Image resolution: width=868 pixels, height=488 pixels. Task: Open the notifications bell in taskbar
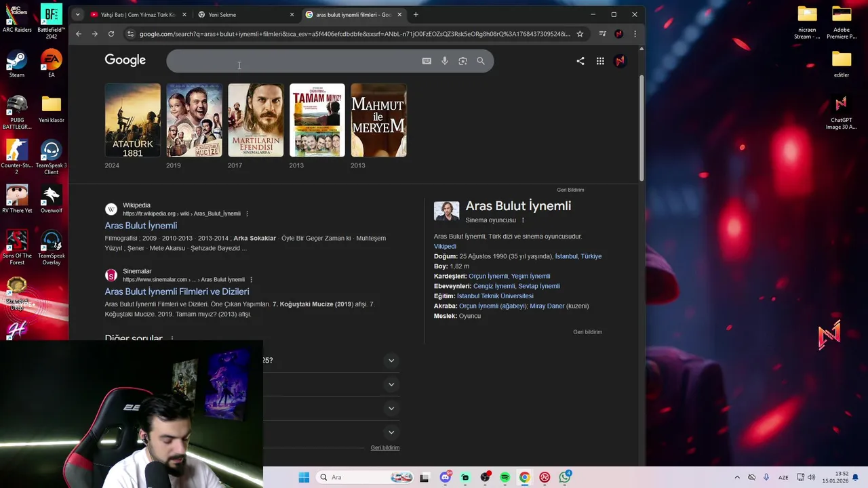(x=856, y=477)
